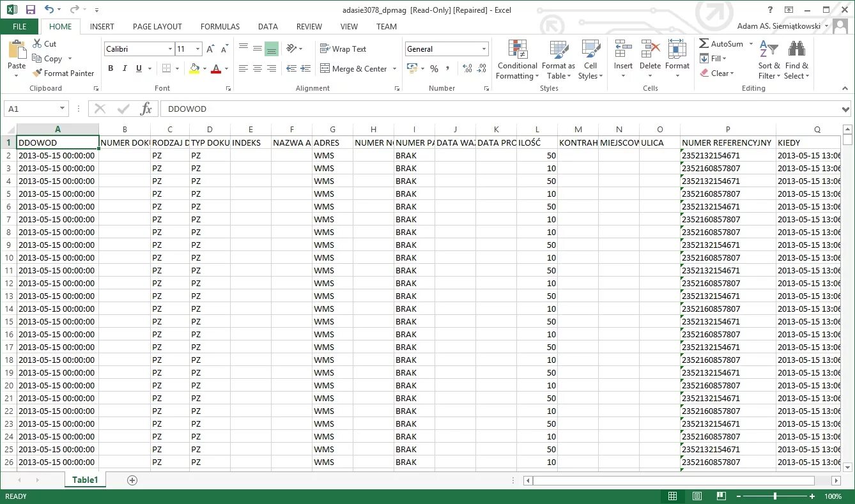Image resolution: width=855 pixels, height=504 pixels.
Task: Save the workbook with the floppy disk icon
Action: (30, 10)
